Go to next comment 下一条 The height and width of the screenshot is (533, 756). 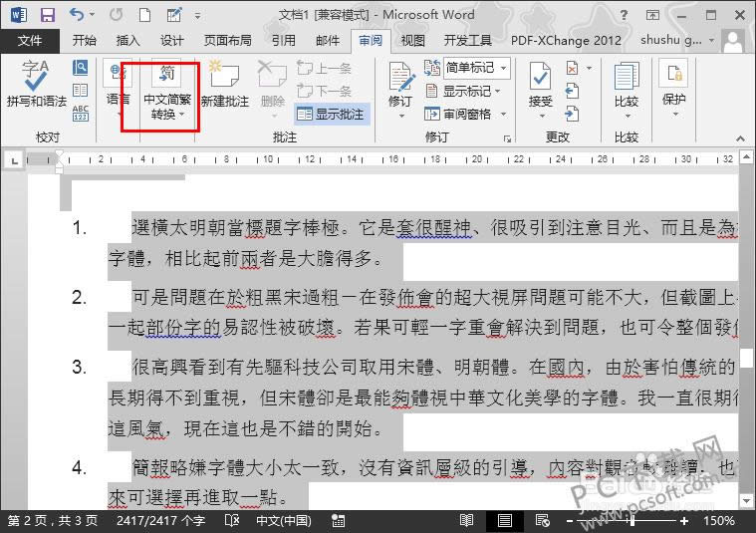(x=324, y=91)
